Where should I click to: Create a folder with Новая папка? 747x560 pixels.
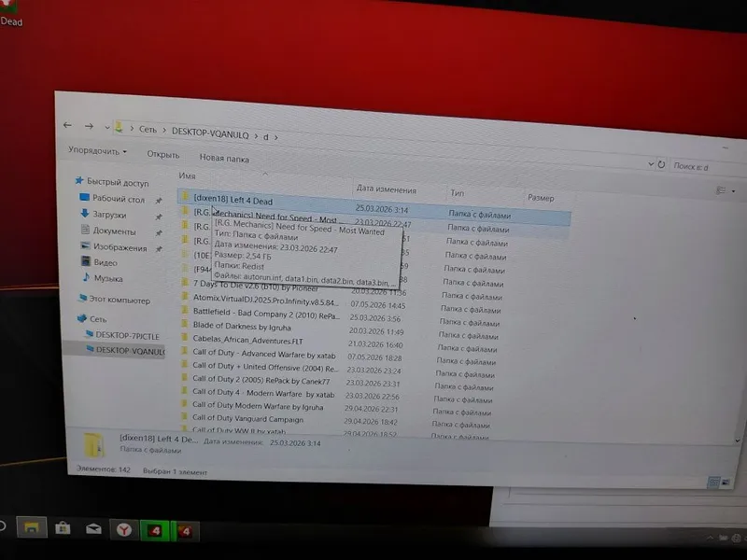click(224, 158)
